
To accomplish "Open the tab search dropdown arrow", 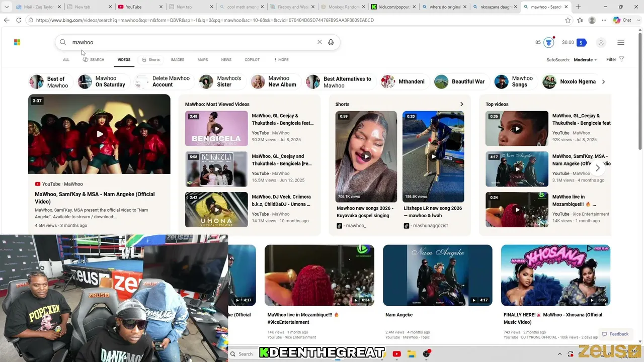I will coord(7,7).
